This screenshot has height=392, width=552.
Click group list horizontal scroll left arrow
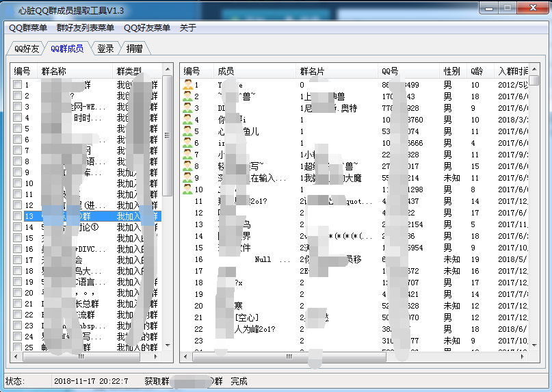[16, 356]
